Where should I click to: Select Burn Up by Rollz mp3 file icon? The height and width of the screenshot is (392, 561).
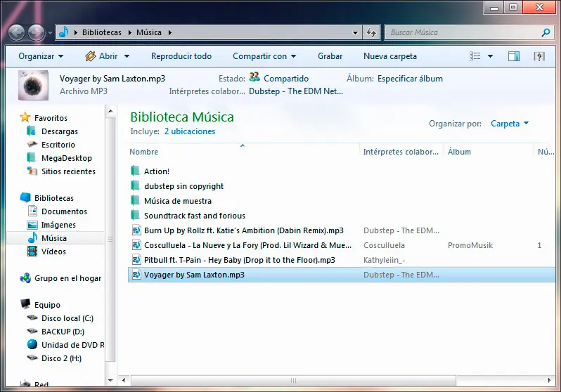pyautogui.click(x=136, y=230)
